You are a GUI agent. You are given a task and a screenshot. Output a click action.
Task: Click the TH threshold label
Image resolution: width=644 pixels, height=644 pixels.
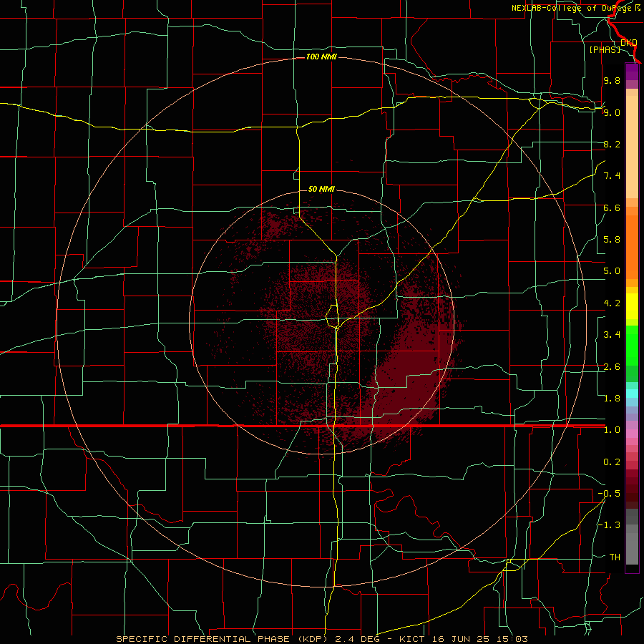615,557
